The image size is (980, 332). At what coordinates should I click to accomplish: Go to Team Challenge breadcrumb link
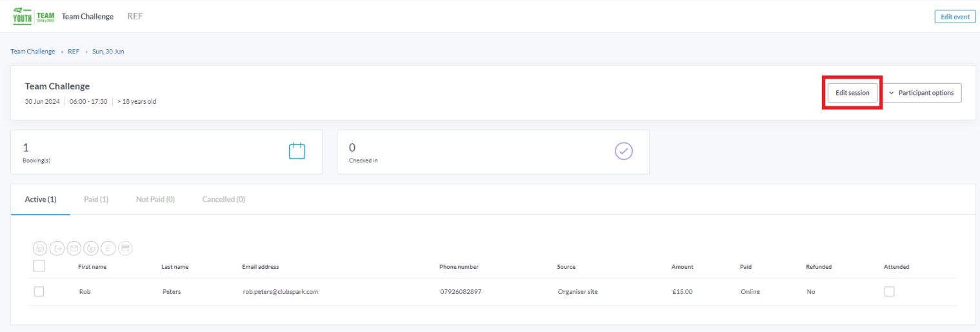click(x=33, y=52)
